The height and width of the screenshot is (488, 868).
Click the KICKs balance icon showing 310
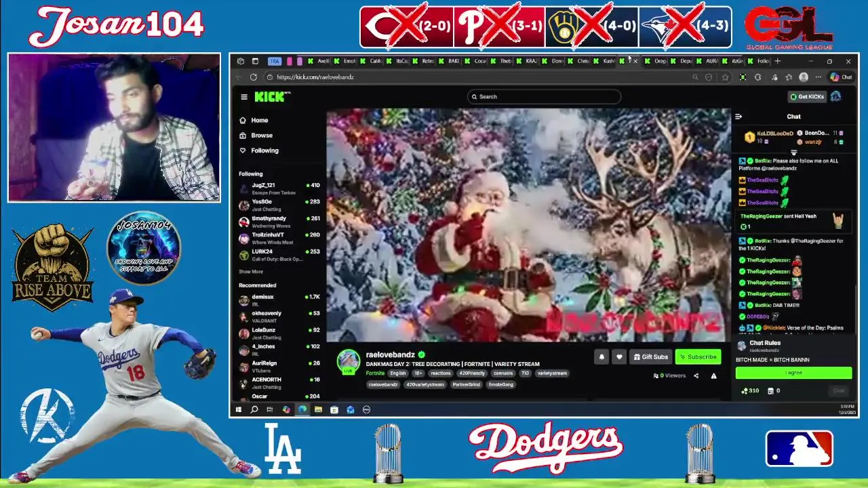pyautogui.click(x=749, y=390)
